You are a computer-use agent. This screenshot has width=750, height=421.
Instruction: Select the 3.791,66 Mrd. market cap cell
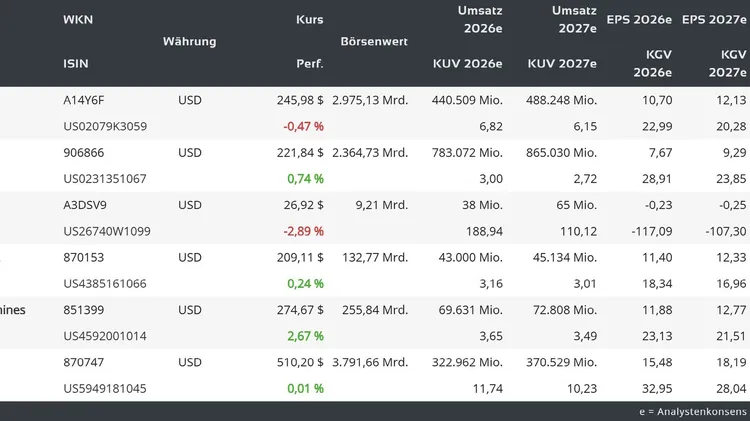tap(369, 362)
